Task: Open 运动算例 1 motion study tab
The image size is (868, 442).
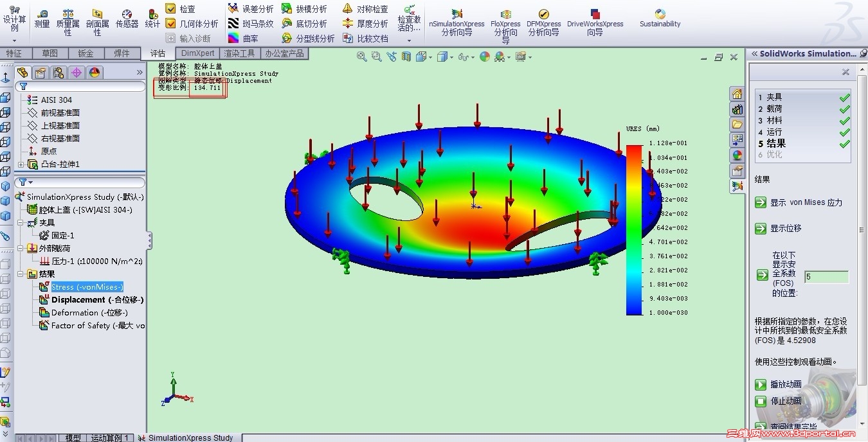Action: click(109, 438)
